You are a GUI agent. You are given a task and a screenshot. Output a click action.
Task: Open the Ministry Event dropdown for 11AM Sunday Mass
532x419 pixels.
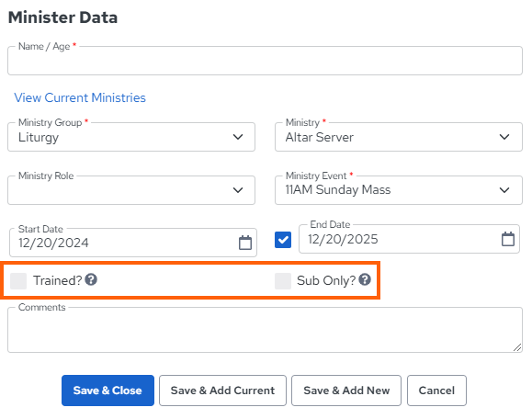[399, 190]
